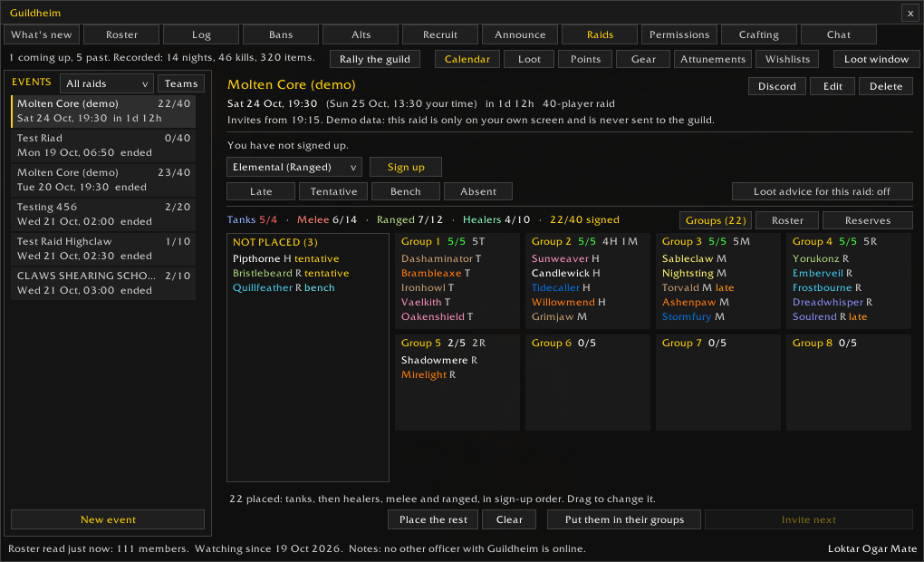Open the Bans tab
924x562 pixels.
click(281, 34)
